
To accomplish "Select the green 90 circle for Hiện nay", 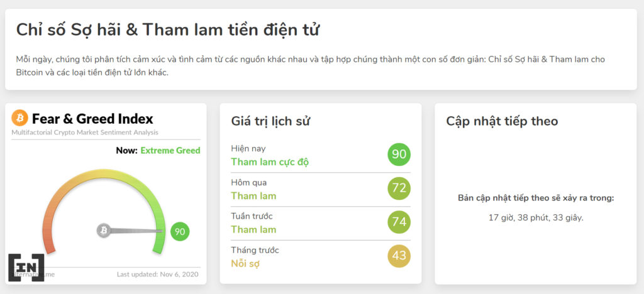I will [x=399, y=155].
